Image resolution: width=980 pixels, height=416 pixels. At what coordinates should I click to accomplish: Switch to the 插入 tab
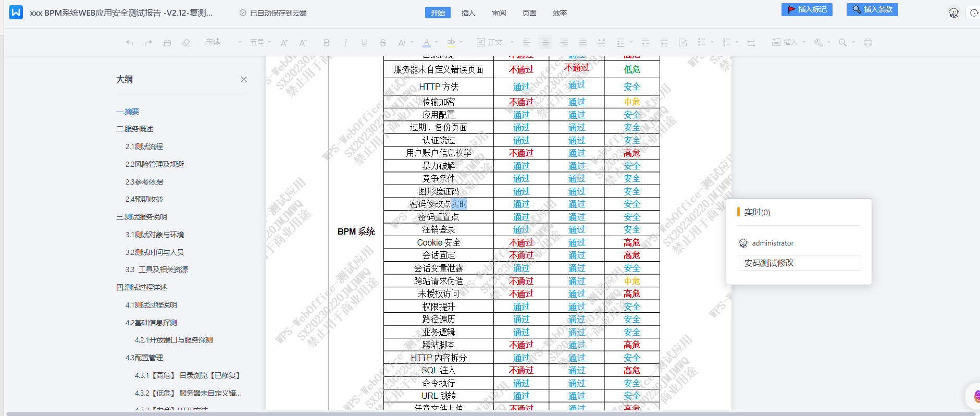468,13
